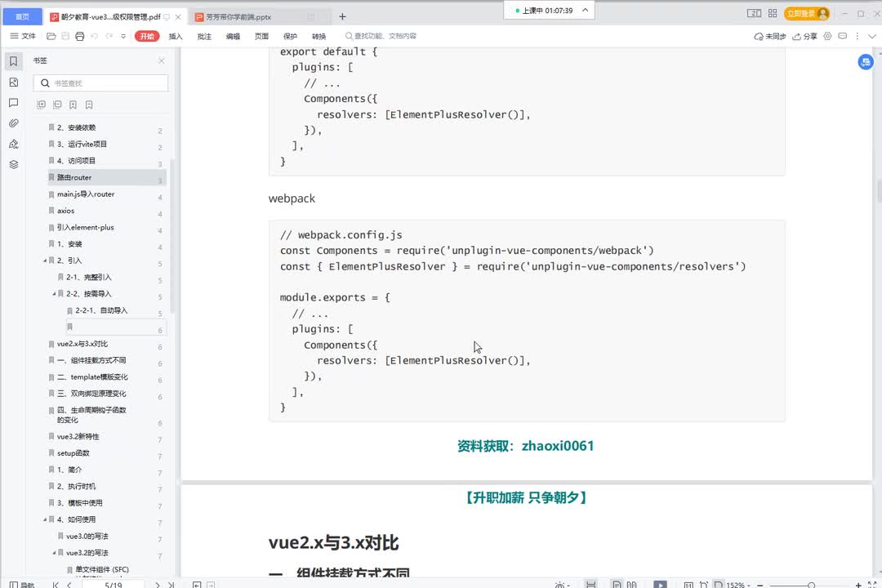The width and height of the screenshot is (882, 588).
Task: Collapse the '4、如何使用' bookmark tree node
Action: pyautogui.click(x=45, y=519)
